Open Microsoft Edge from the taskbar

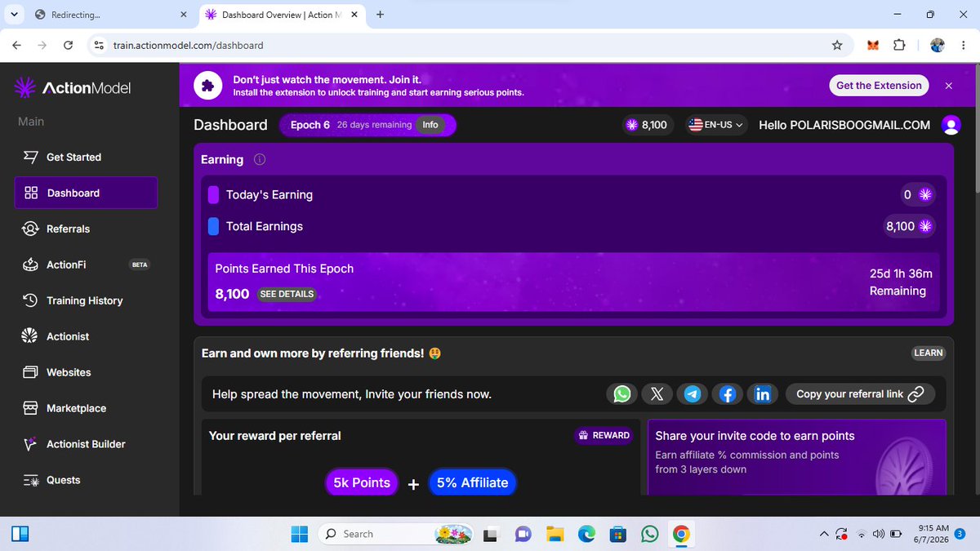(x=587, y=534)
